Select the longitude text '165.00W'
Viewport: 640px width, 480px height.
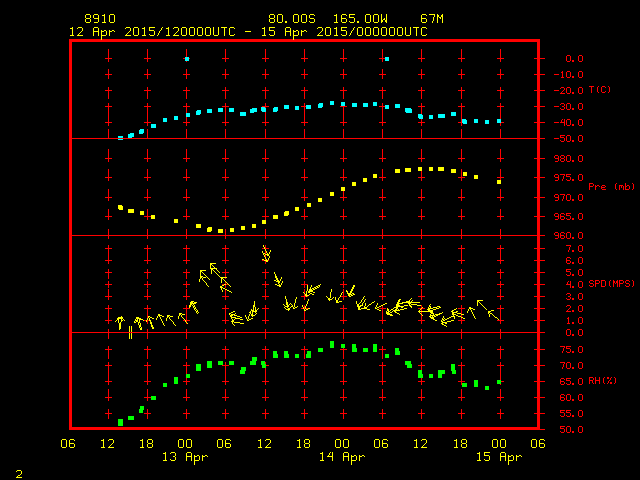point(360,19)
